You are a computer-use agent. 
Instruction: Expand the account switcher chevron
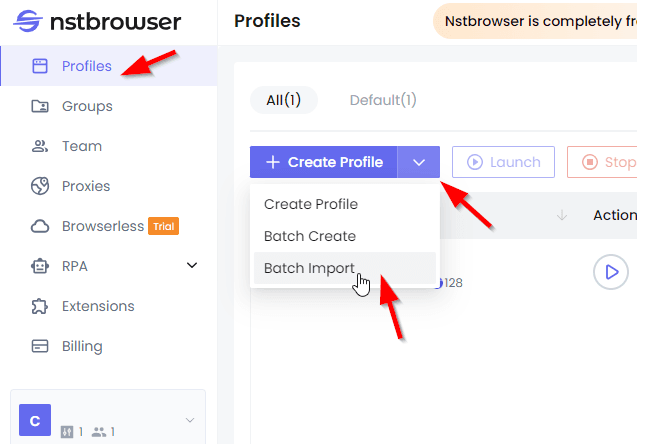point(190,420)
